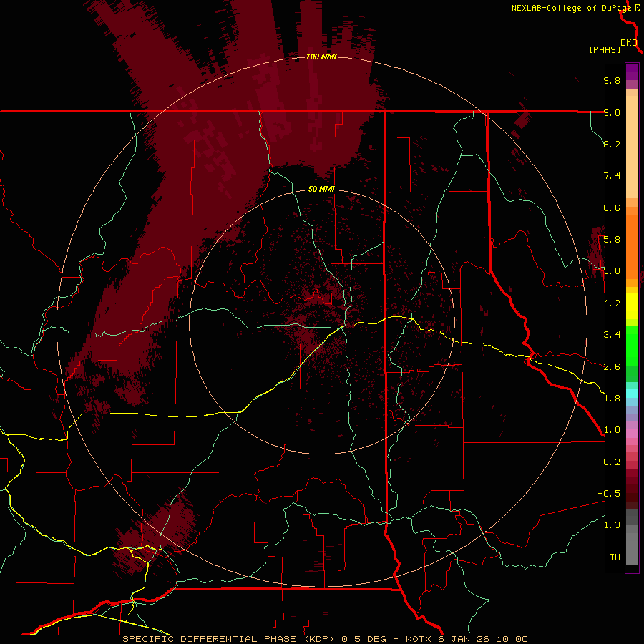Pick the bright green color bar segment
This screenshot has width=644, height=644.
[x=632, y=346]
